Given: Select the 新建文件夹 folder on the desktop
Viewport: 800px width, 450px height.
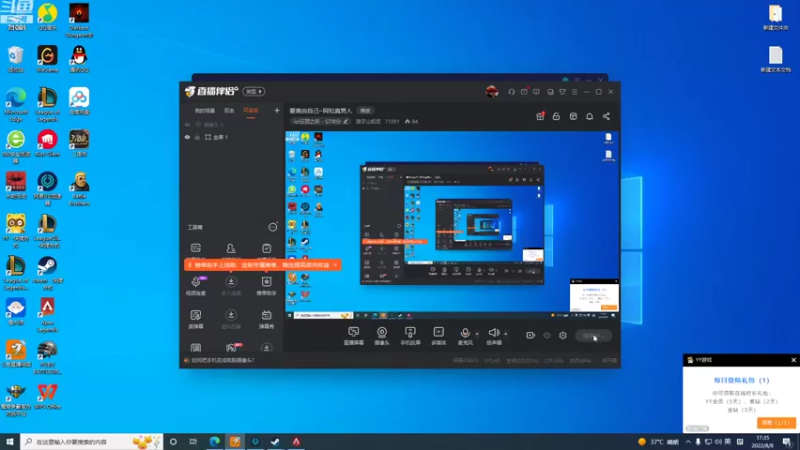Looking at the screenshot, I should (x=776, y=17).
